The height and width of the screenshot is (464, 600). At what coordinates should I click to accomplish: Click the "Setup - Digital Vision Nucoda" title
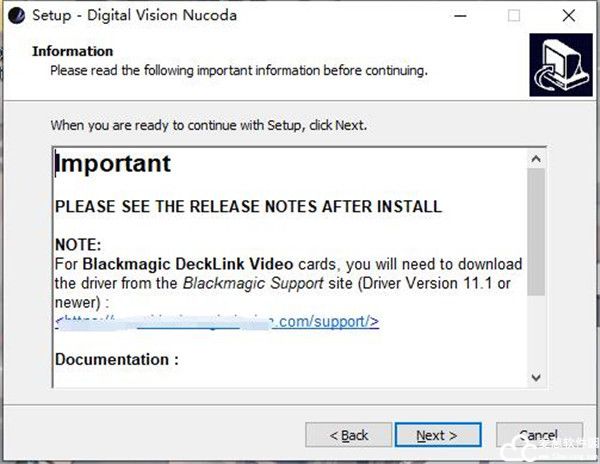click(123, 16)
